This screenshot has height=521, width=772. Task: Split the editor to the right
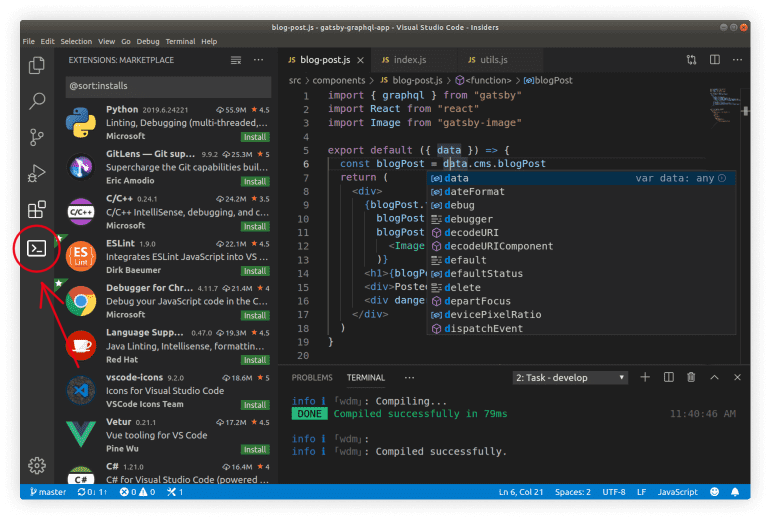[x=715, y=60]
